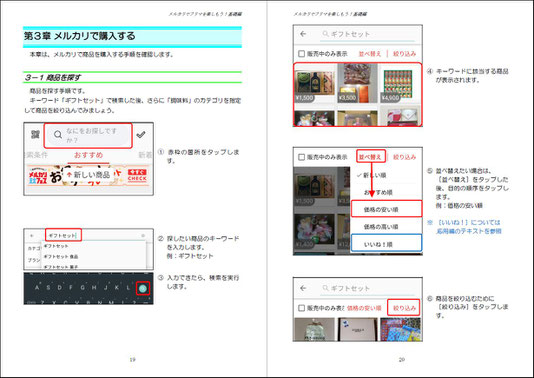
Task: Pick 価格の高い順 in the sort list
Action: (x=381, y=226)
